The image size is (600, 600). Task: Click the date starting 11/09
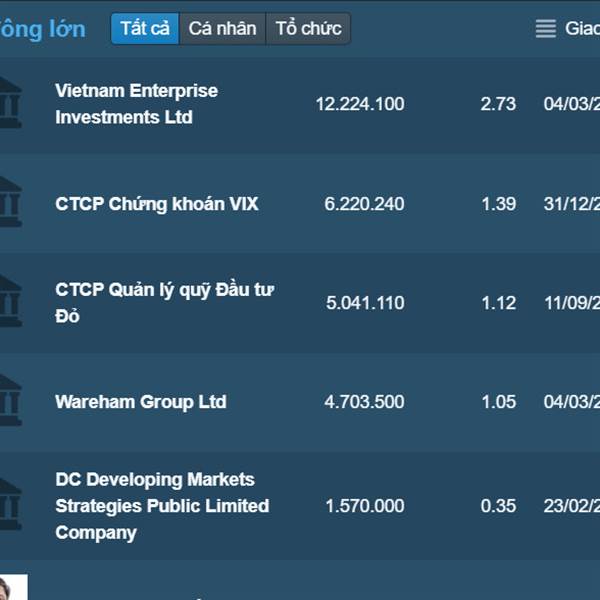coord(572,303)
